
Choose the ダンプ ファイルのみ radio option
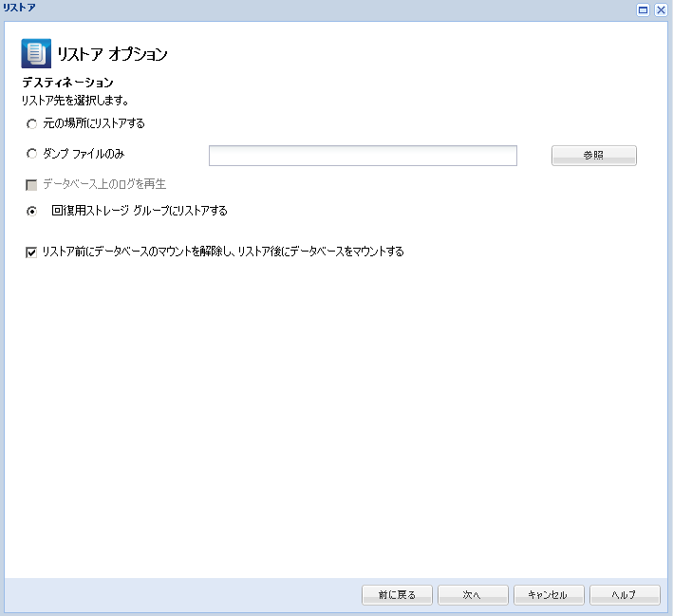point(31,153)
